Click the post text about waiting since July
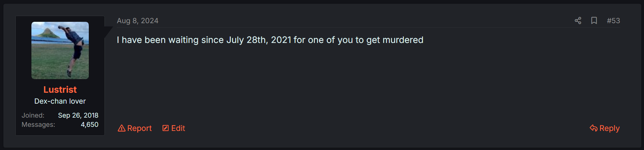The height and width of the screenshot is (150, 644). coord(270,40)
